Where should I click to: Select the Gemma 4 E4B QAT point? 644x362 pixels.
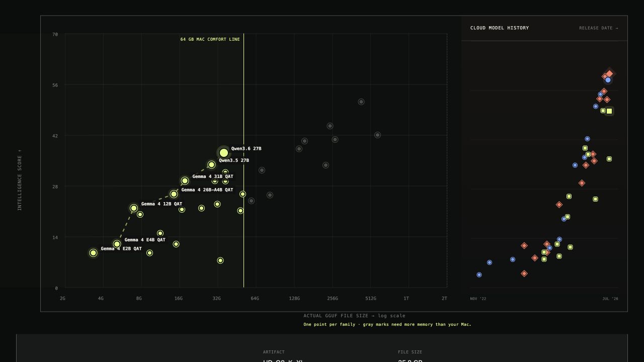point(117,244)
